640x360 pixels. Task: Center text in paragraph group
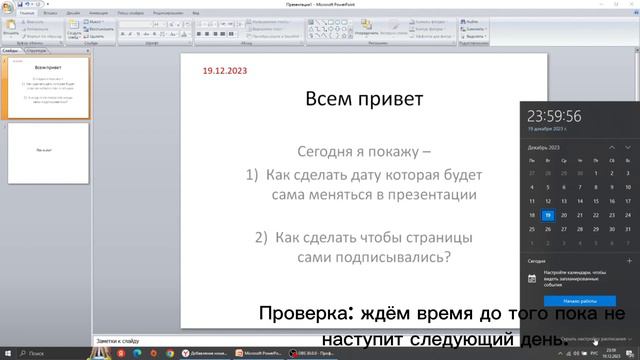(207, 34)
